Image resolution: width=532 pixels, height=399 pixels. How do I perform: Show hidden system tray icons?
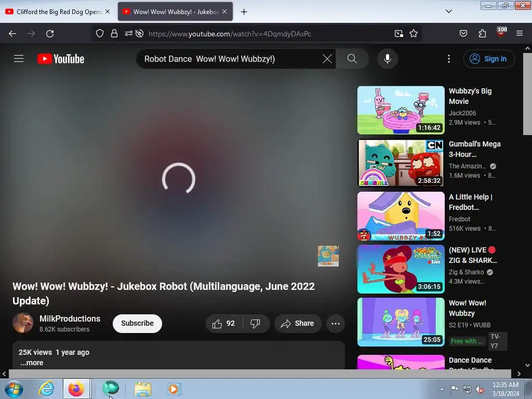(442, 389)
